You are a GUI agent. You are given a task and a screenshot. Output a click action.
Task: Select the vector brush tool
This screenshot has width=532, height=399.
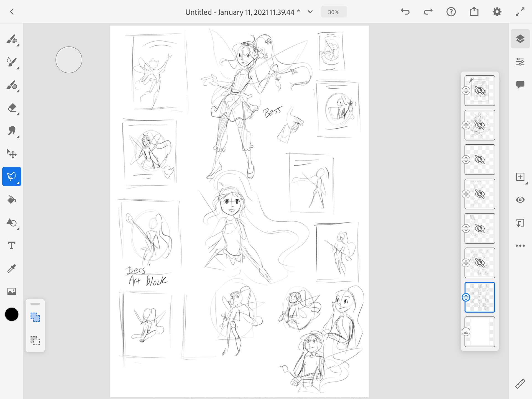coord(11,85)
